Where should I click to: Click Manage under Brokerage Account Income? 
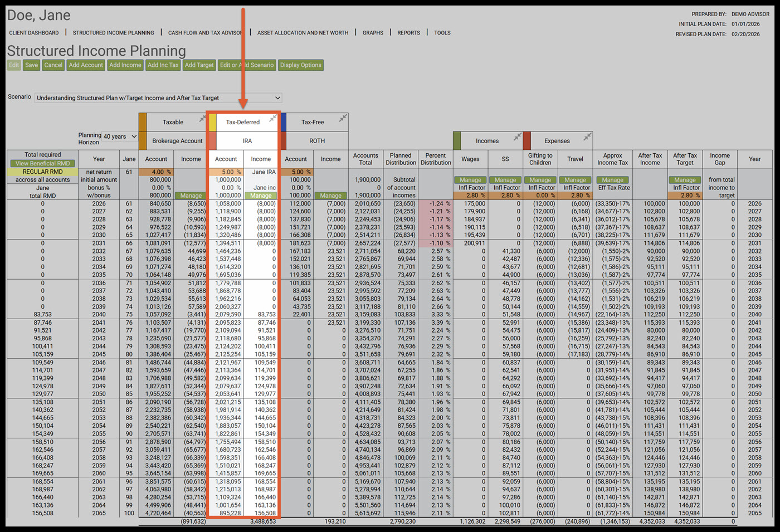click(191, 196)
